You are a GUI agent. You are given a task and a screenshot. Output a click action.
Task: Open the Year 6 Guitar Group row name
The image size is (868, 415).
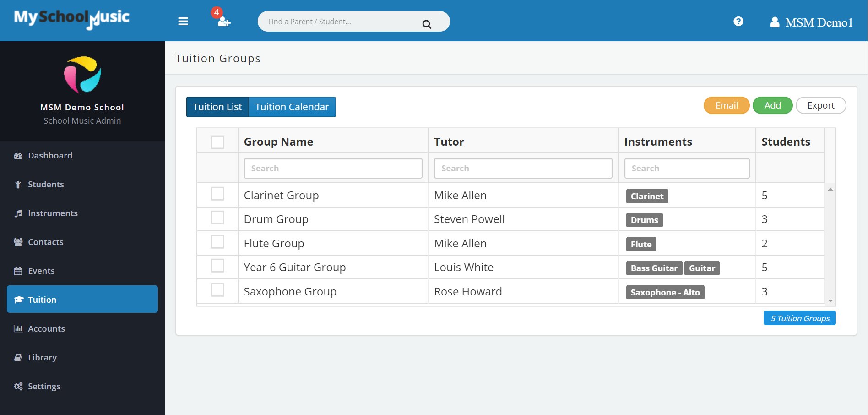point(295,268)
